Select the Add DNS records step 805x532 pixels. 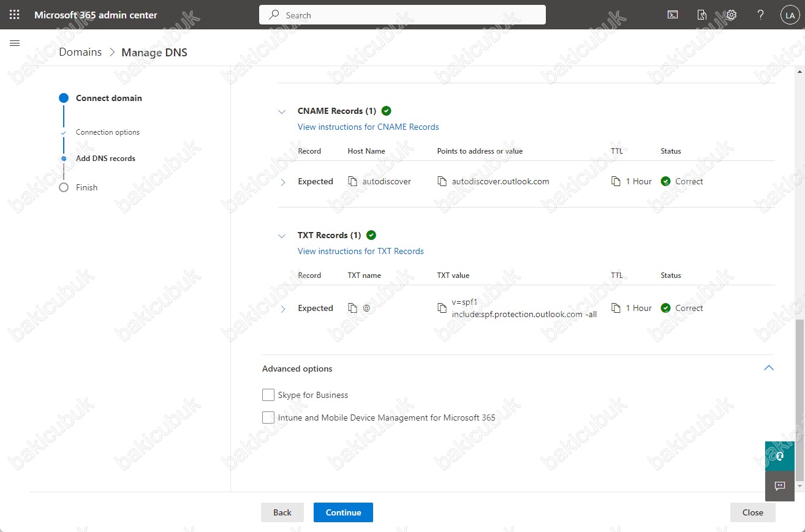(x=105, y=158)
